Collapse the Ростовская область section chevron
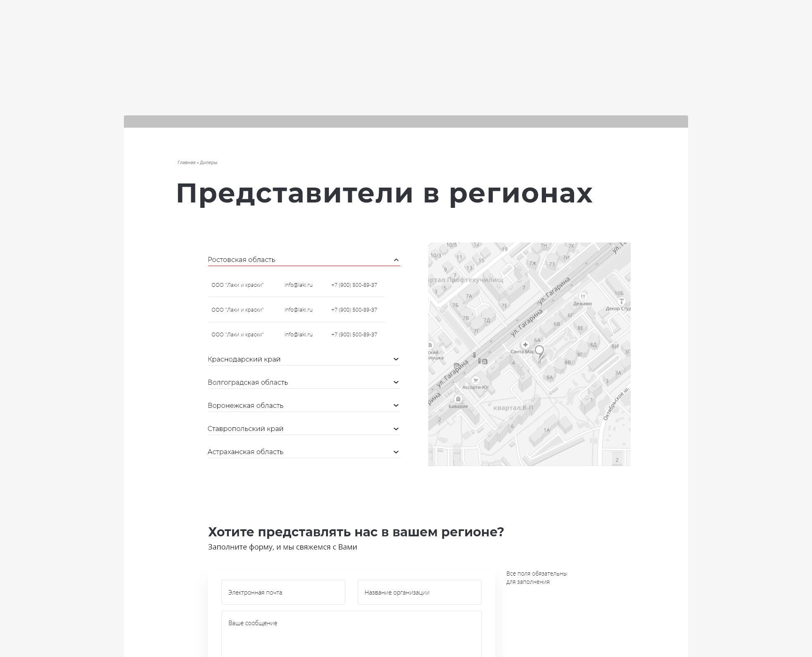This screenshot has width=812, height=657. (x=396, y=260)
